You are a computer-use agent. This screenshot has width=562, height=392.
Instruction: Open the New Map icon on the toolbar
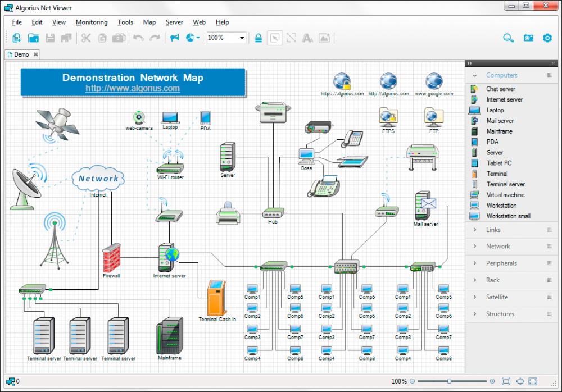16,38
